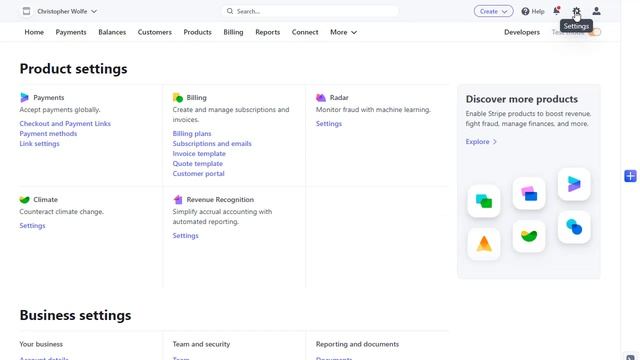Select the green Climate leaf product tile
Viewport: 640px width, 360px height.
click(x=529, y=236)
